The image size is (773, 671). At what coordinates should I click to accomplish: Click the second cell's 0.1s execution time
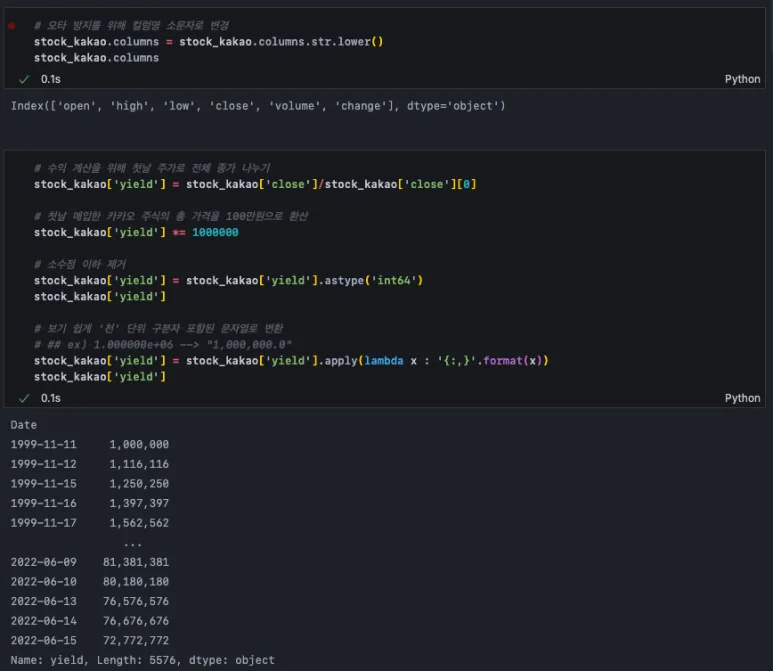point(50,398)
